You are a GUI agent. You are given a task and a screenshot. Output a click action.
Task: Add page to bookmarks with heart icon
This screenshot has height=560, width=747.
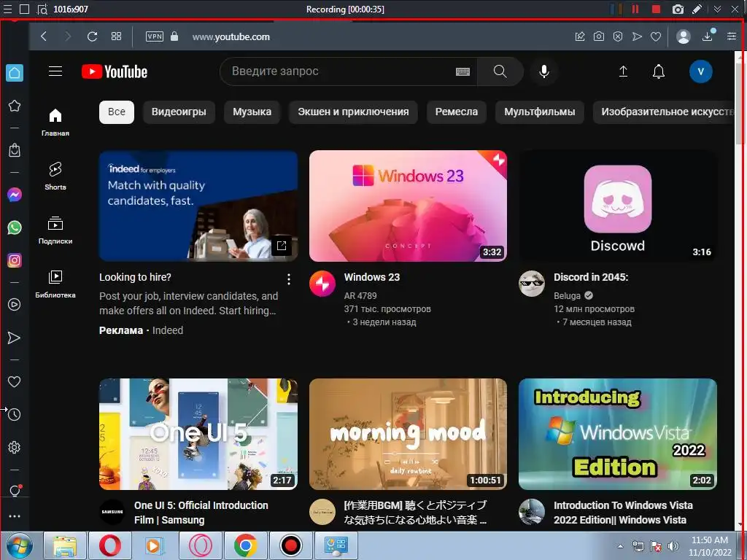(x=656, y=36)
